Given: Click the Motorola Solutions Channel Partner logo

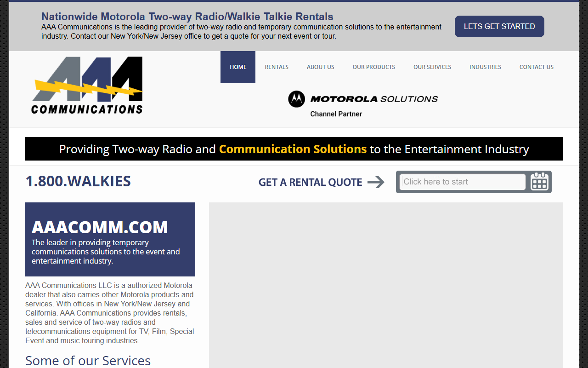Looking at the screenshot, I should (363, 104).
